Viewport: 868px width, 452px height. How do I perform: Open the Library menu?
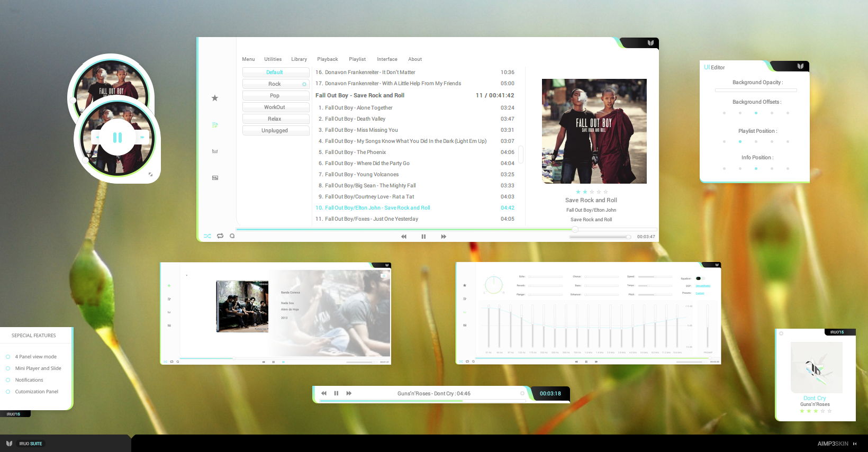click(x=299, y=59)
